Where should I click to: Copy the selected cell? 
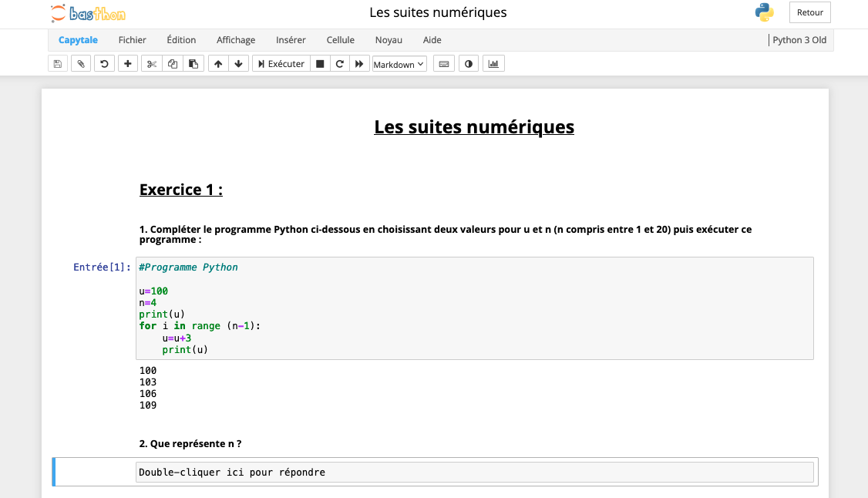click(173, 64)
